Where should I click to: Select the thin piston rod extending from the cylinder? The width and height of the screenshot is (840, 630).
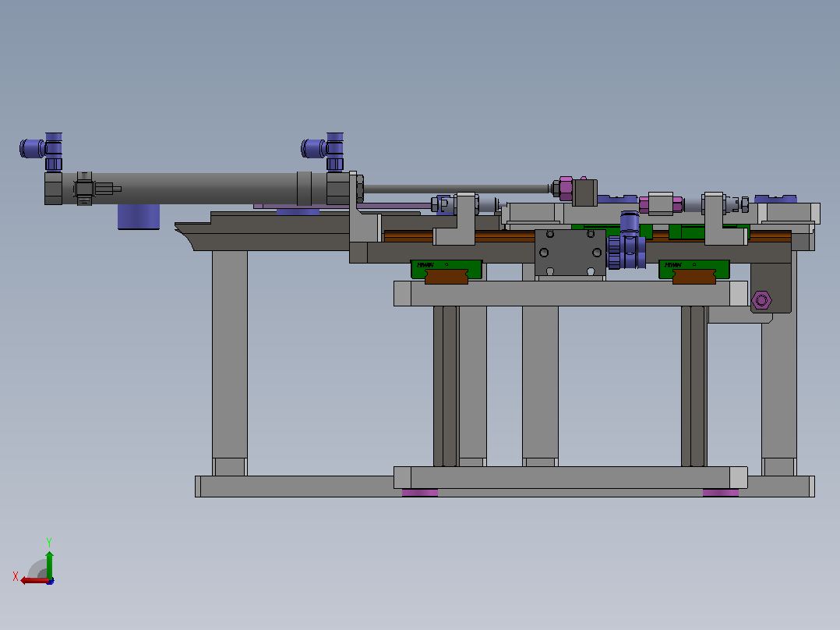click(456, 189)
